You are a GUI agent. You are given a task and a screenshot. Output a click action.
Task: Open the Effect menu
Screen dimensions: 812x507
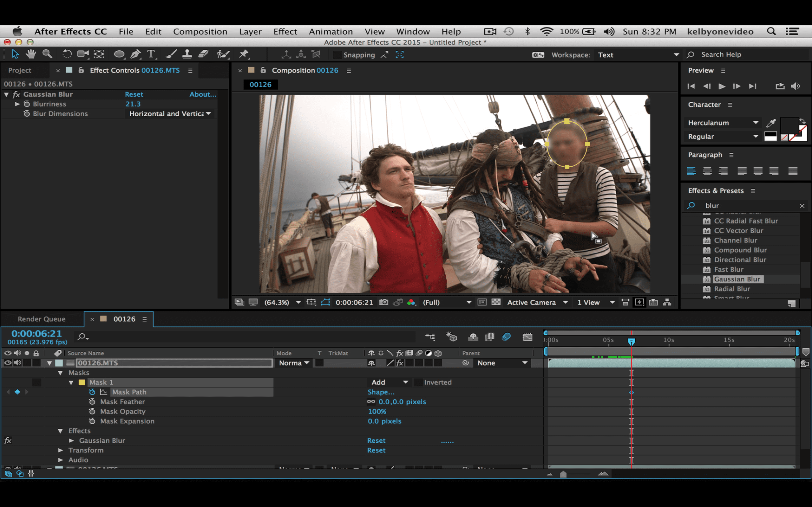pyautogui.click(x=285, y=31)
